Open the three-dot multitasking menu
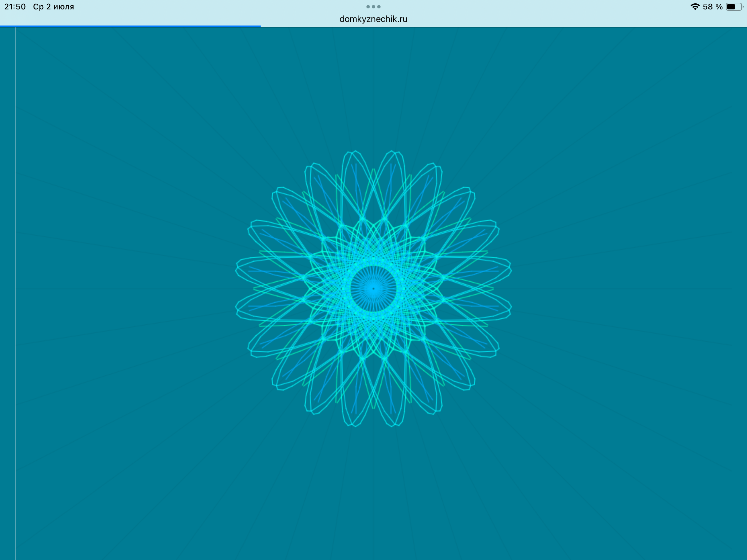 (x=373, y=7)
